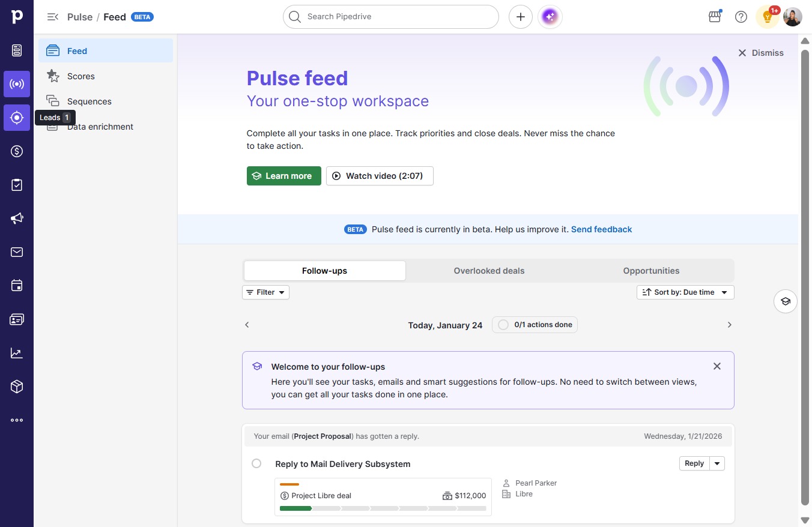
Task: Click the green Learn more button
Action: [284, 176]
